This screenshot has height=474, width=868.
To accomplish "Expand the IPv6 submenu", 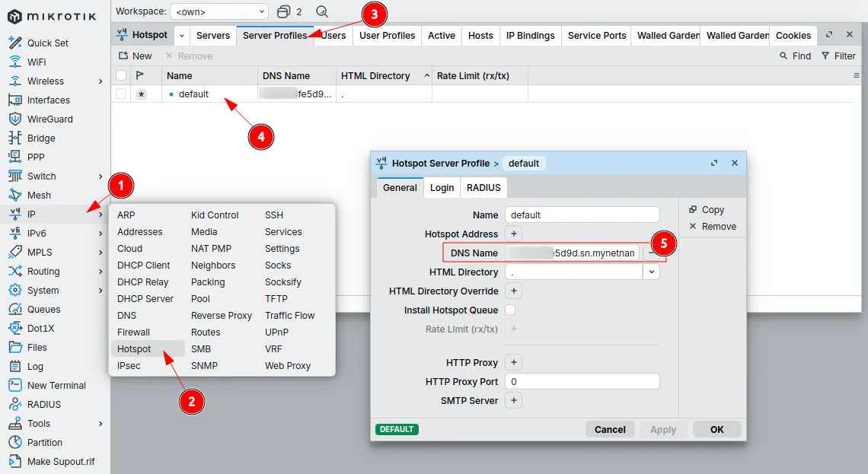I will (x=101, y=234).
